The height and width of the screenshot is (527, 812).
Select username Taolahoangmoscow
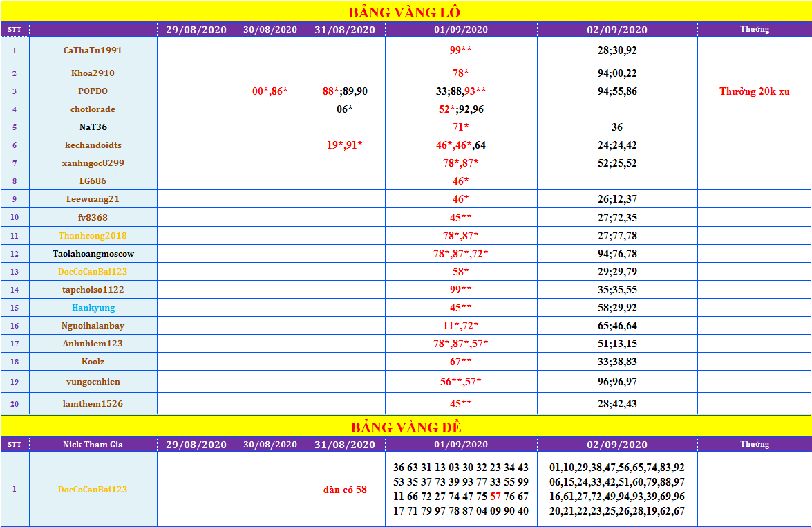[93, 254]
